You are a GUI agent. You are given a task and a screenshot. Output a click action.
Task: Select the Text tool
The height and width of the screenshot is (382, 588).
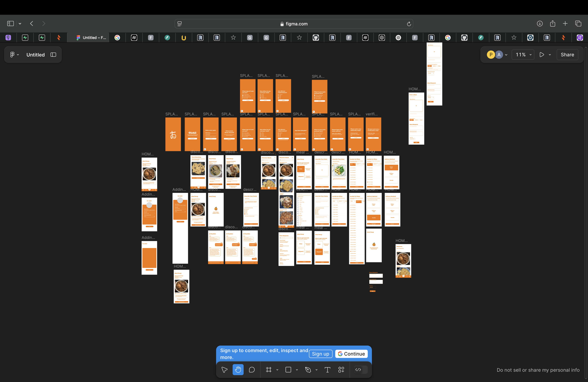point(327,370)
